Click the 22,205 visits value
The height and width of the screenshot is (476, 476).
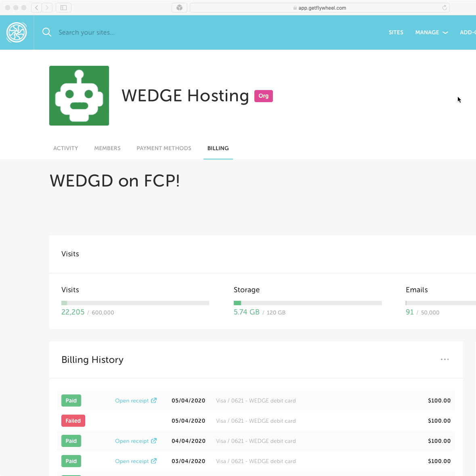click(73, 312)
